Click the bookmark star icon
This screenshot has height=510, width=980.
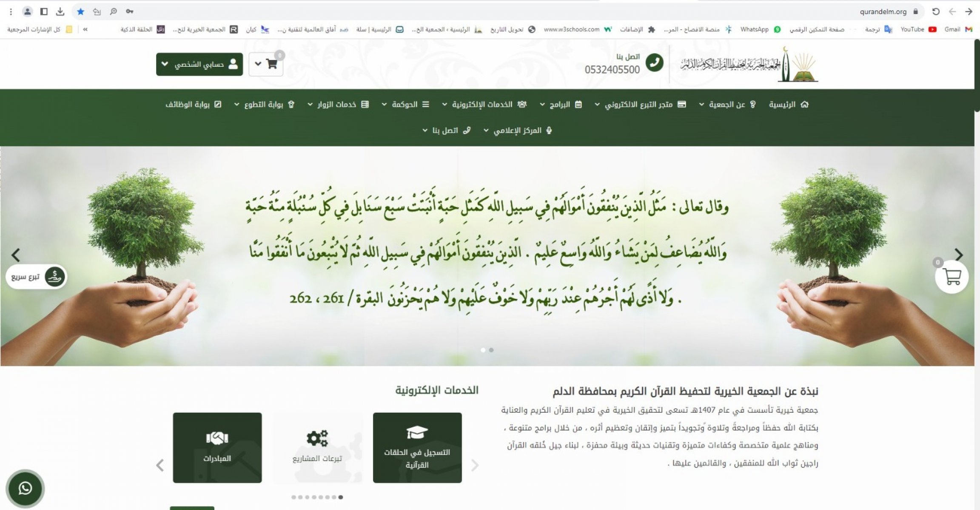(x=80, y=11)
